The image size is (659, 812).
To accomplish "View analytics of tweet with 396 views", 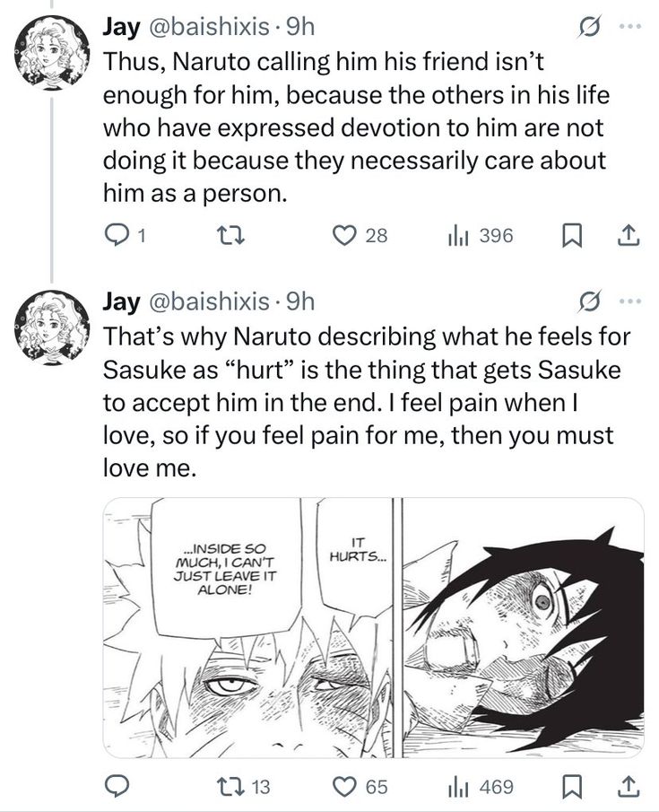I will pos(457,235).
